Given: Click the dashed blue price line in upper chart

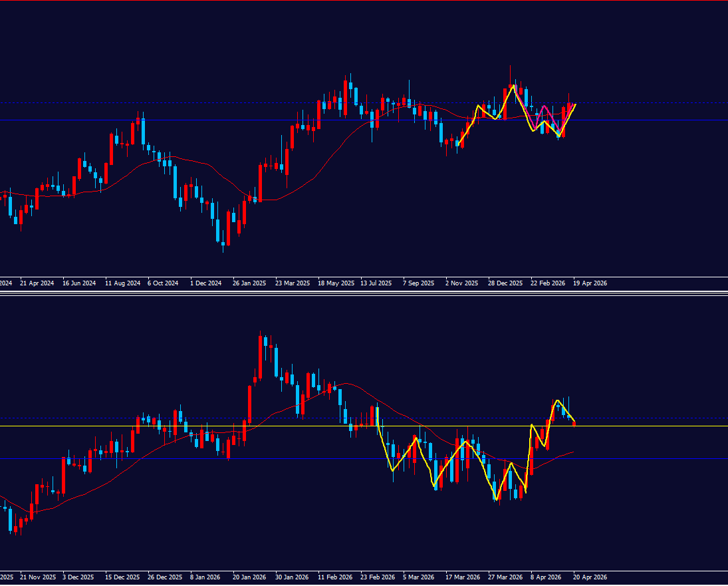Looking at the screenshot, I should [199, 103].
